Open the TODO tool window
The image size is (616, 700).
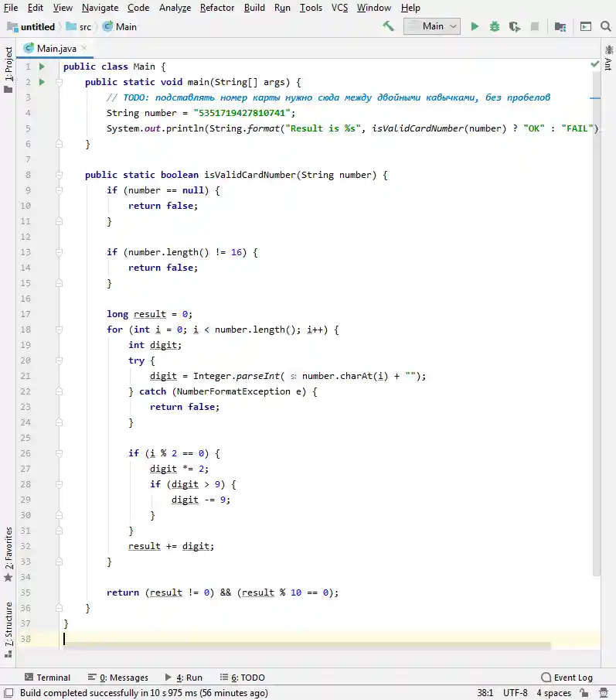242,678
